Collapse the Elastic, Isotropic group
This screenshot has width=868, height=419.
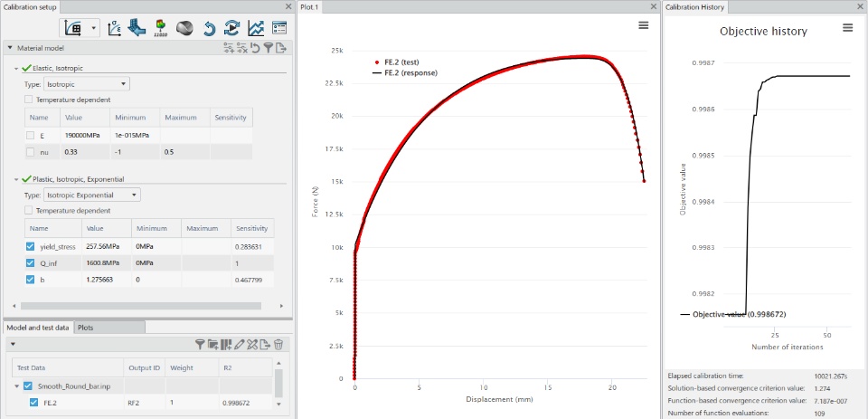[x=16, y=69]
